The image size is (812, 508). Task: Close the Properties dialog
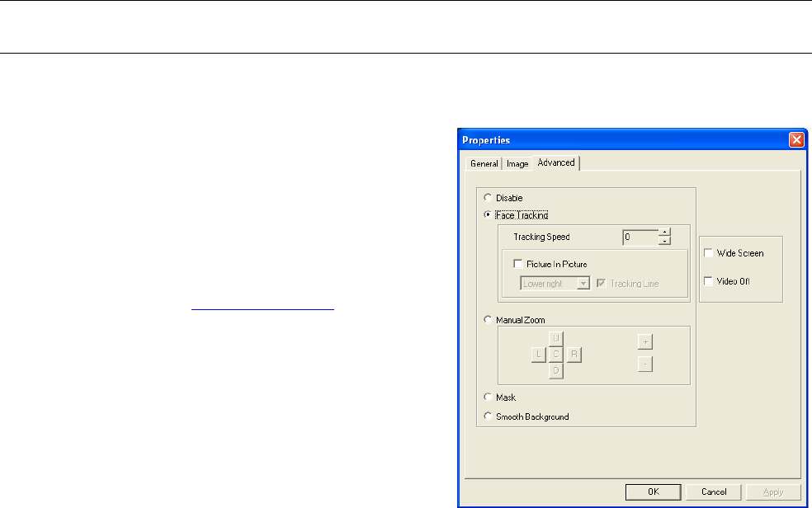click(796, 139)
